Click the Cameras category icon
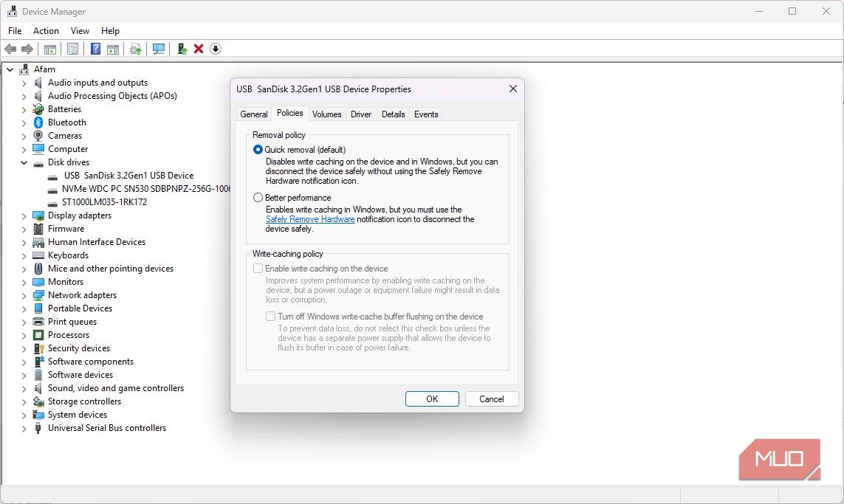This screenshot has height=504, width=844. [38, 136]
